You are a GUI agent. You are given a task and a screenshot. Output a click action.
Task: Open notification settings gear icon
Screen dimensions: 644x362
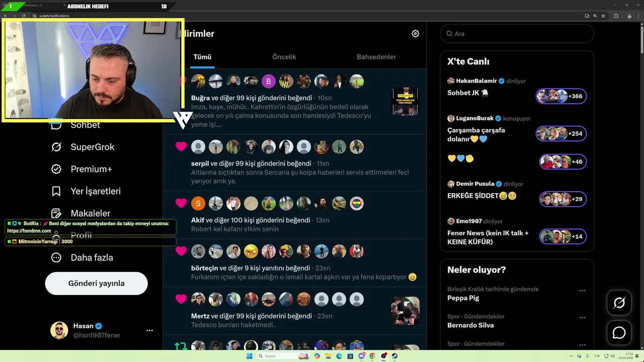(x=415, y=34)
